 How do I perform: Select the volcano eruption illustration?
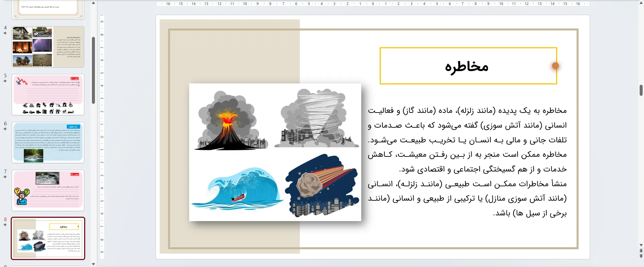tap(231, 120)
